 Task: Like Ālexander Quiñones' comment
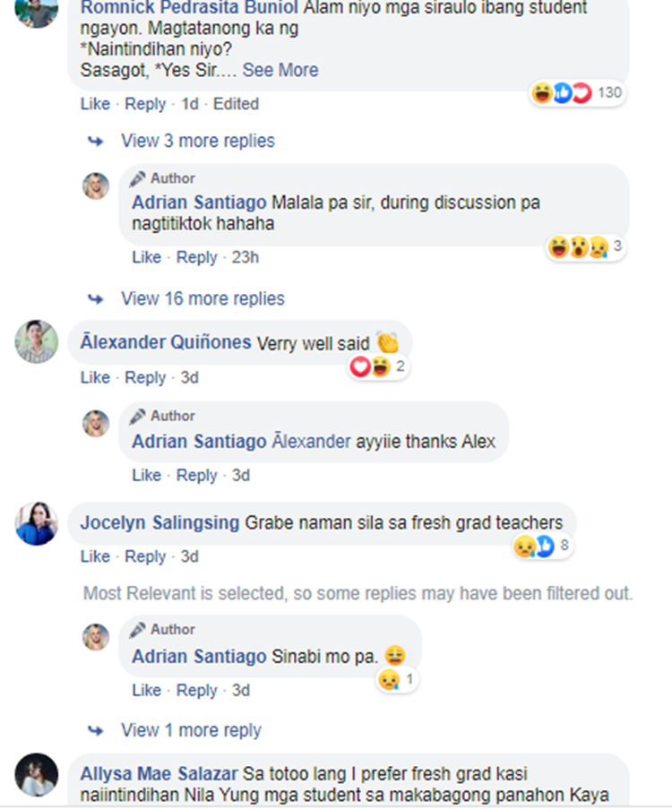point(95,377)
